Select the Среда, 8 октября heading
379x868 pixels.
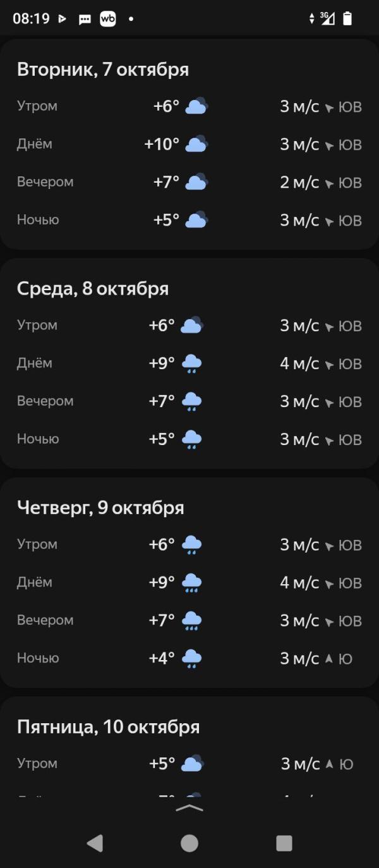click(93, 289)
